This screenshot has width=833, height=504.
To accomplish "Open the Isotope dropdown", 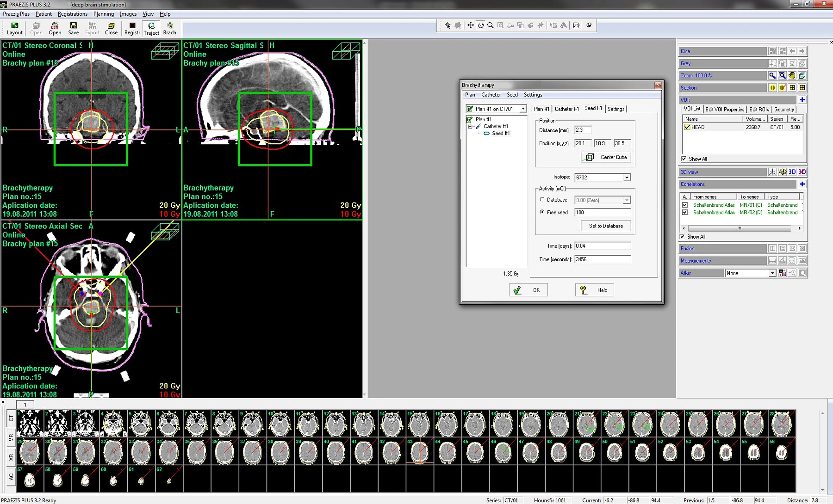I will (x=626, y=178).
